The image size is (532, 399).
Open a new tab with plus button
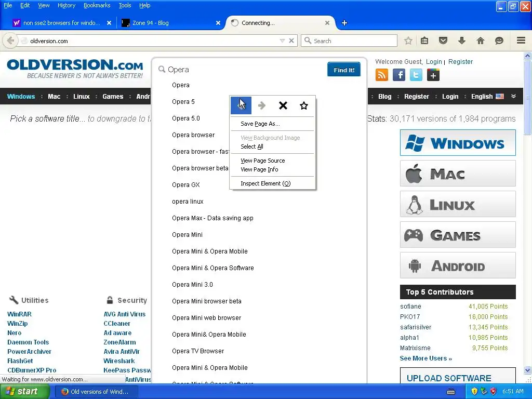[x=344, y=23]
